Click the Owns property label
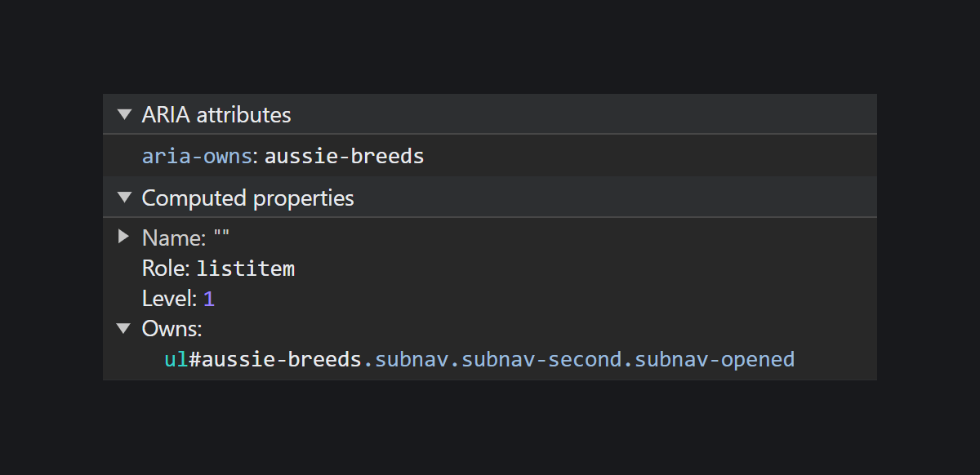980x475 pixels. (170, 329)
